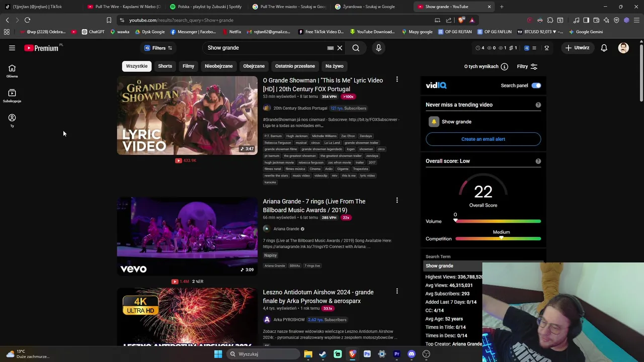The height and width of the screenshot is (362, 644).
Task: Open O Grande Showman lyric video thumbnail
Action: pyautogui.click(x=187, y=116)
